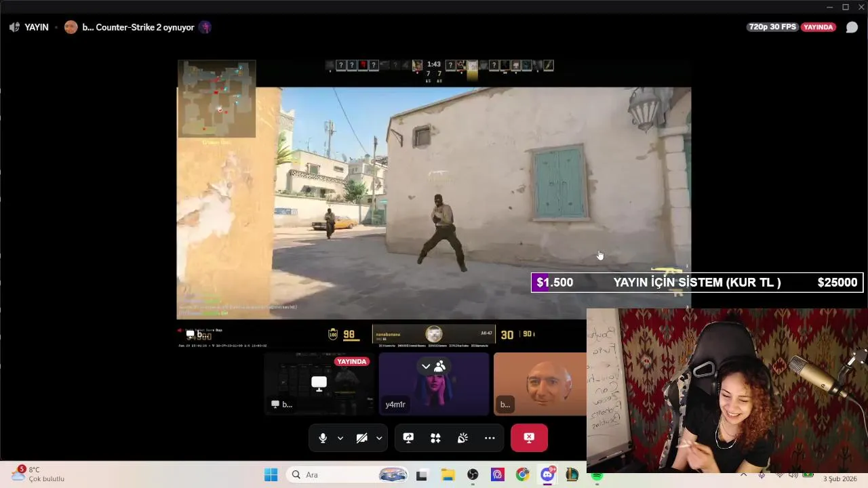Open File Explorer from the taskbar
Image resolution: width=868 pixels, height=488 pixels.
pyautogui.click(x=447, y=474)
